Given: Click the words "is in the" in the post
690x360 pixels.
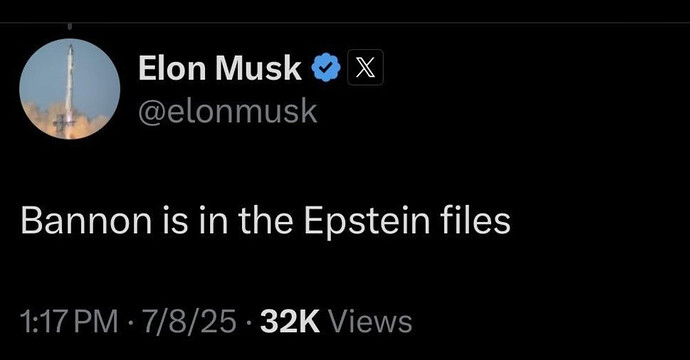Looking at the screenshot, I should point(228,219).
